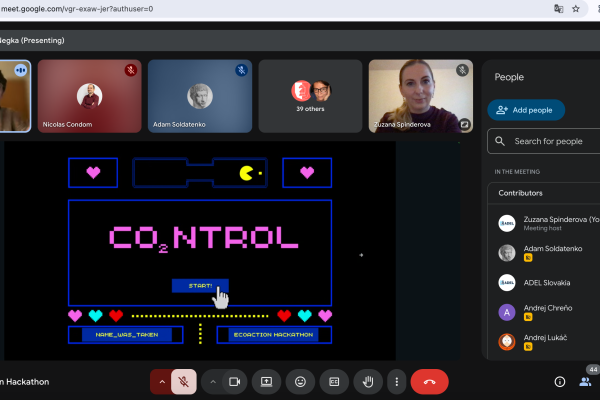This screenshot has width=600, height=400.
Task: Bookmark this page with the star icon
Action: [x=576, y=8]
